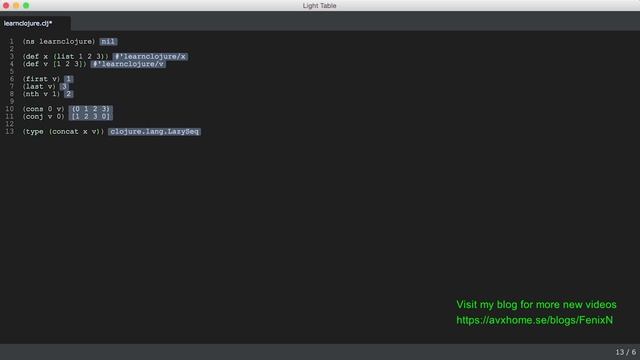The height and width of the screenshot is (360, 640).
Task: Click line number 10 in gutter
Action: tap(9, 109)
